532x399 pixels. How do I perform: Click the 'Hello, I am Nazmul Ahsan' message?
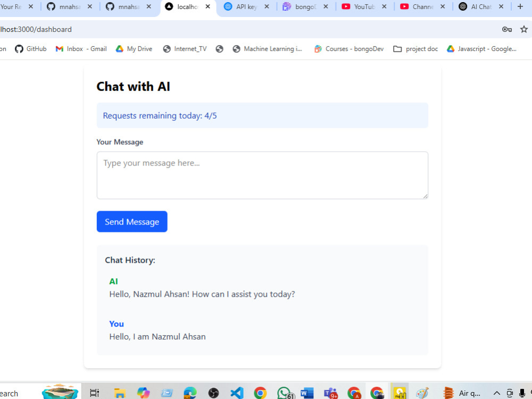pyautogui.click(x=157, y=337)
